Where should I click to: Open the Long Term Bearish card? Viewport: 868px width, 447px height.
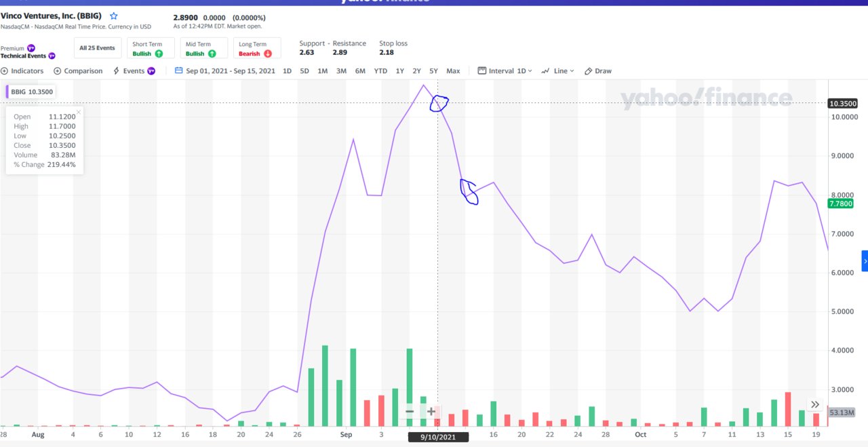257,48
